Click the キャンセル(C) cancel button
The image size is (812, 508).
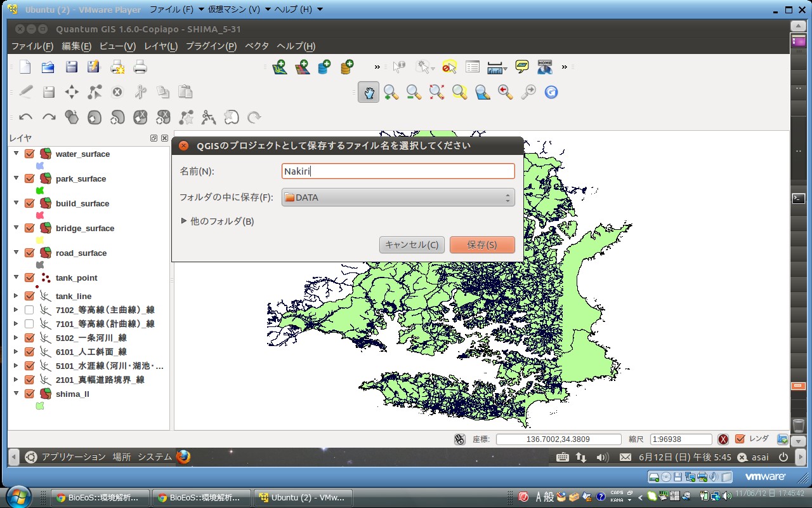412,244
